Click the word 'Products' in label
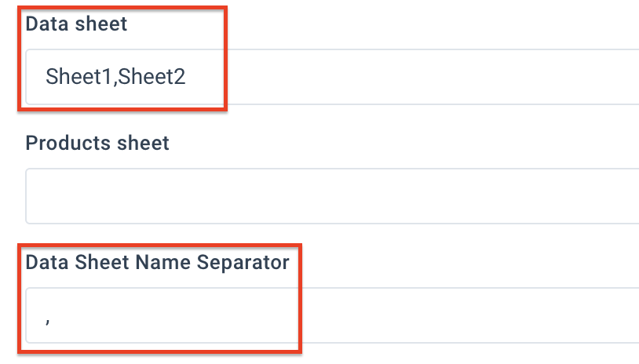639x364 pixels. pos(64,144)
